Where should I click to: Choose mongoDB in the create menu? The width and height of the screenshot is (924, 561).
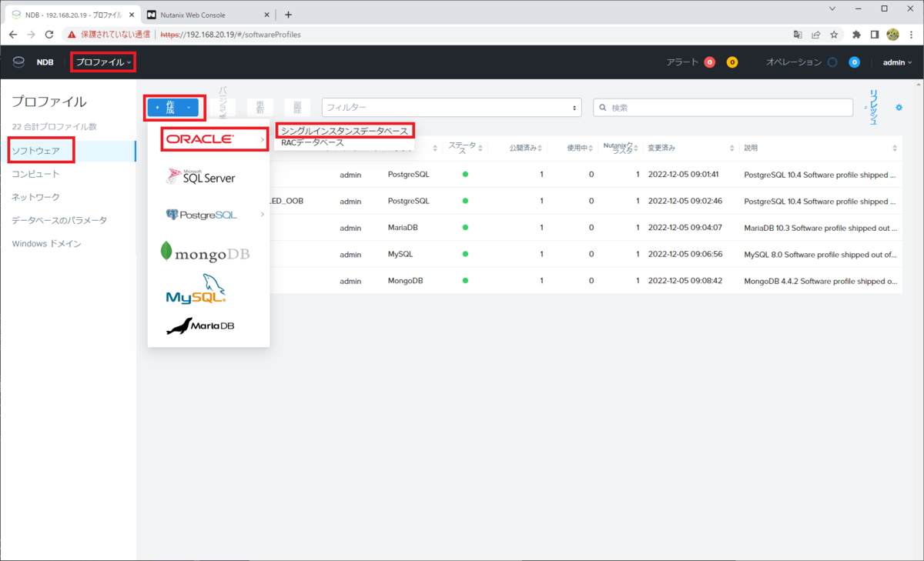205,252
